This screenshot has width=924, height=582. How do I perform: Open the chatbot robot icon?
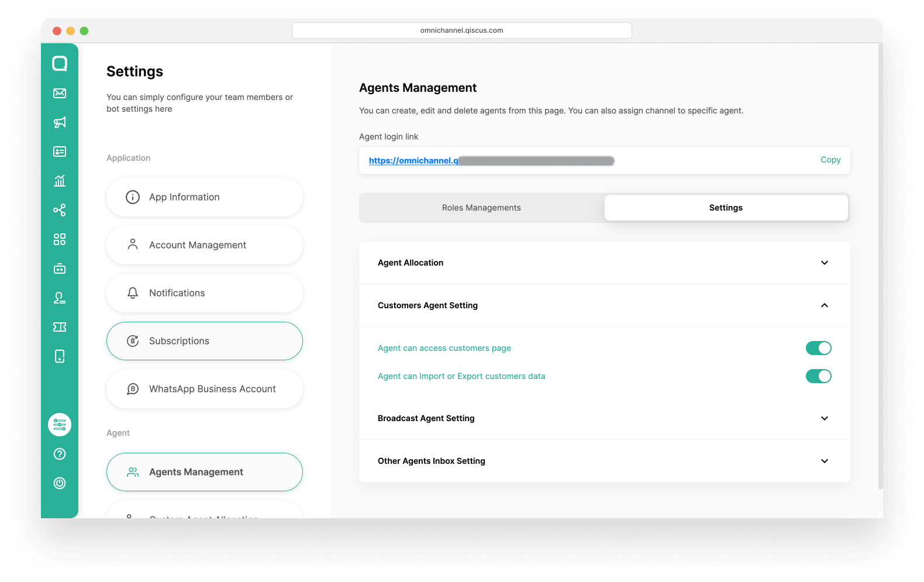click(x=60, y=268)
